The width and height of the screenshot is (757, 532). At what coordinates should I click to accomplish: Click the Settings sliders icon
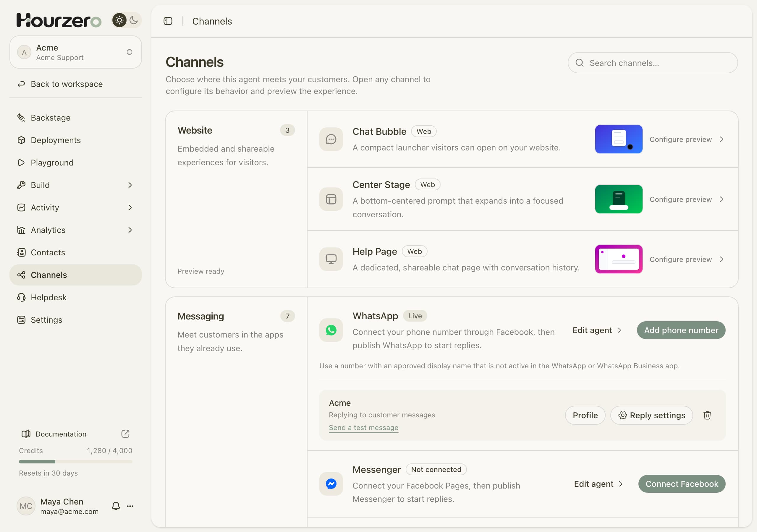tap(21, 320)
